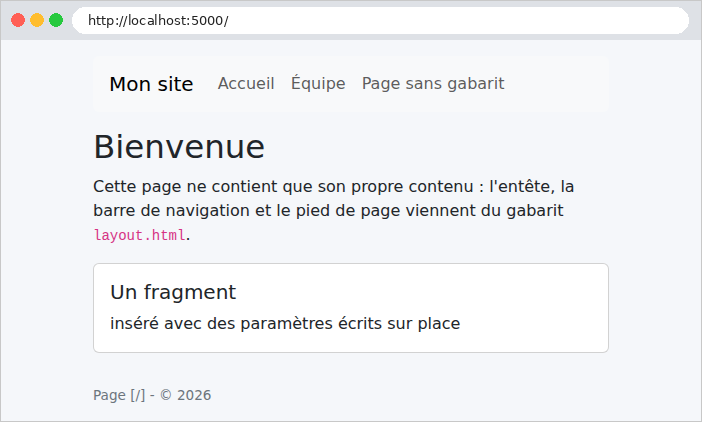Click the browser address bar
Viewport: 702px width, 422px height.
[x=380, y=21]
